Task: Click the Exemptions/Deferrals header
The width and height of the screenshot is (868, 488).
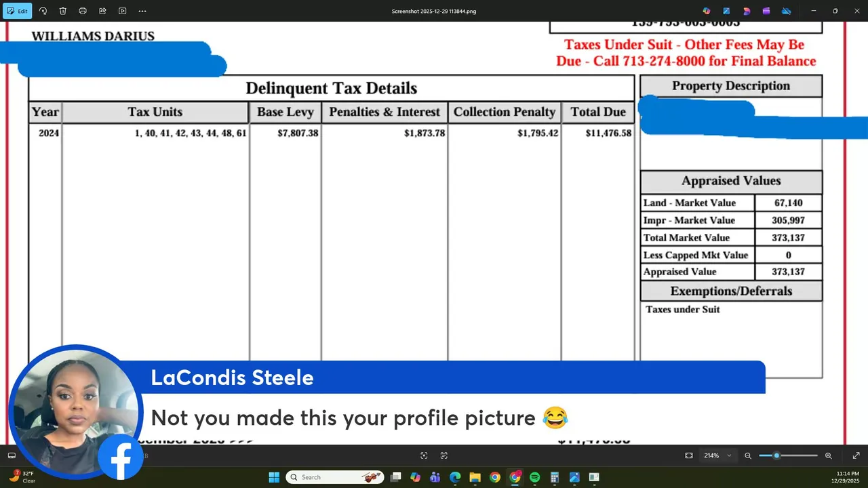Action: pos(731,291)
